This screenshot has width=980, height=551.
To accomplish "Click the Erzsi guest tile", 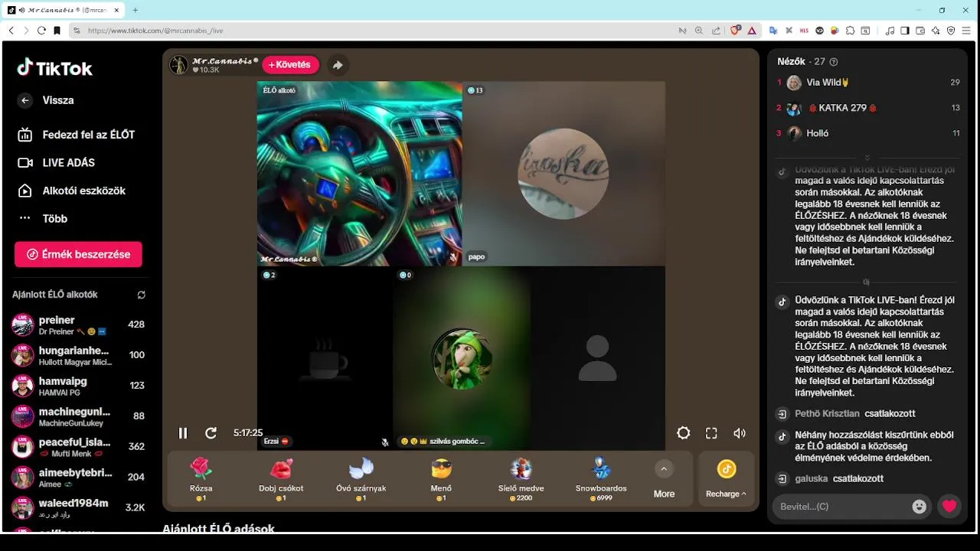I will 325,358.
